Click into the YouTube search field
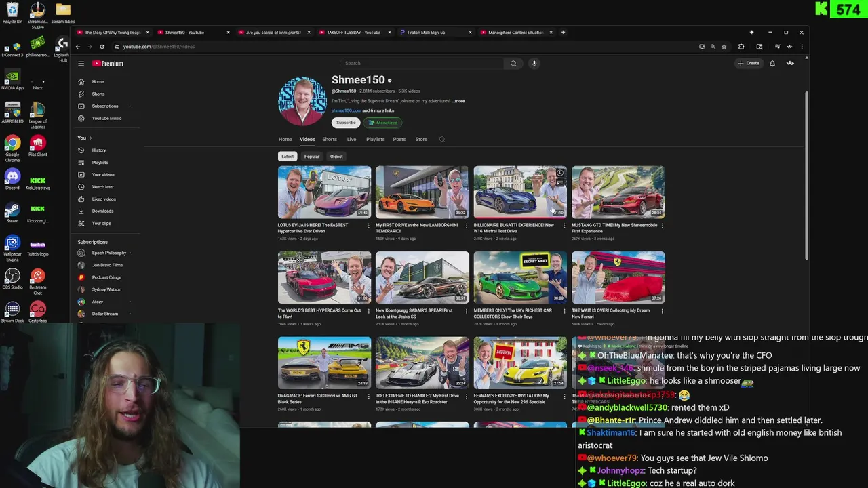Screen dimensions: 868x488 click(x=422, y=64)
